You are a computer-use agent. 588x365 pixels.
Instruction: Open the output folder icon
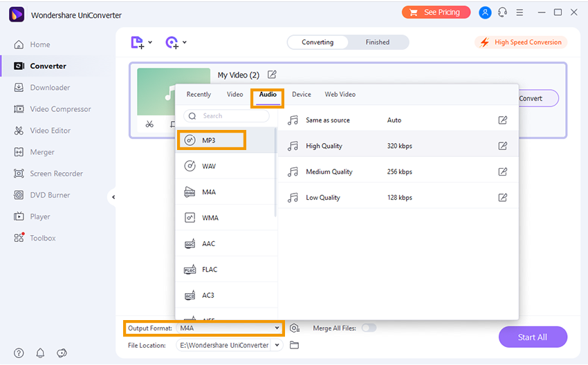pos(295,346)
